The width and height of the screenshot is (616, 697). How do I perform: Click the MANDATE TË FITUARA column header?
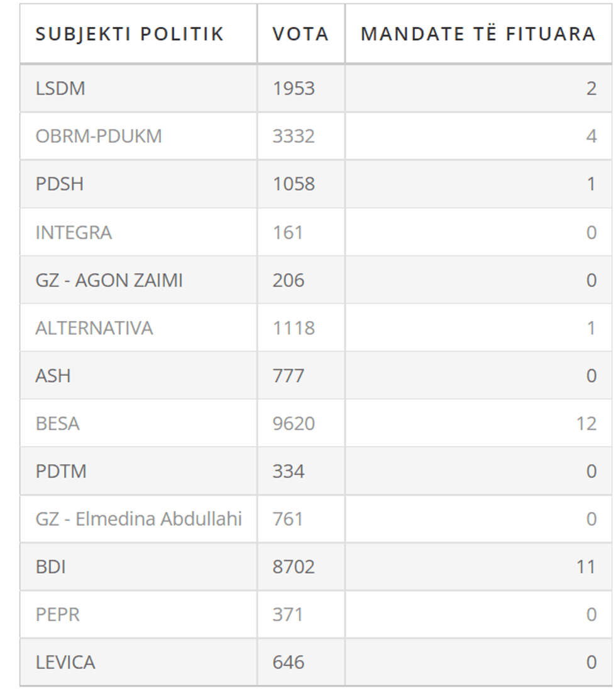click(x=478, y=34)
